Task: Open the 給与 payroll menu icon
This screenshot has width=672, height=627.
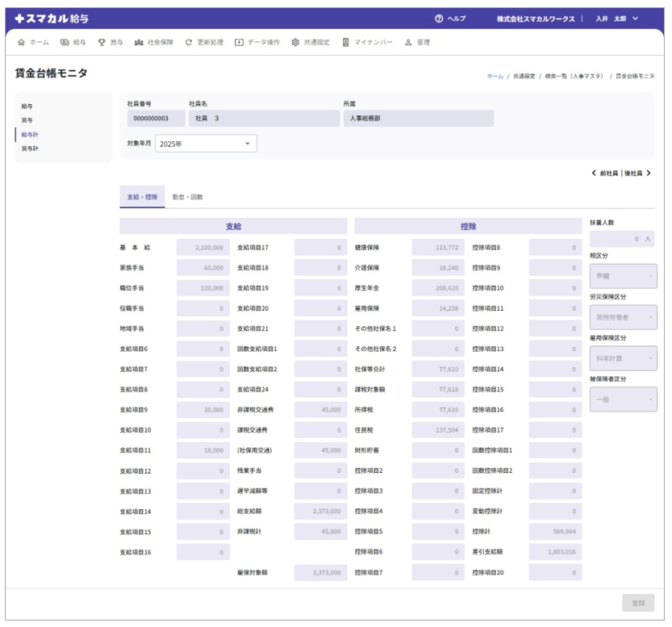Action: click(x=65, y=42)
